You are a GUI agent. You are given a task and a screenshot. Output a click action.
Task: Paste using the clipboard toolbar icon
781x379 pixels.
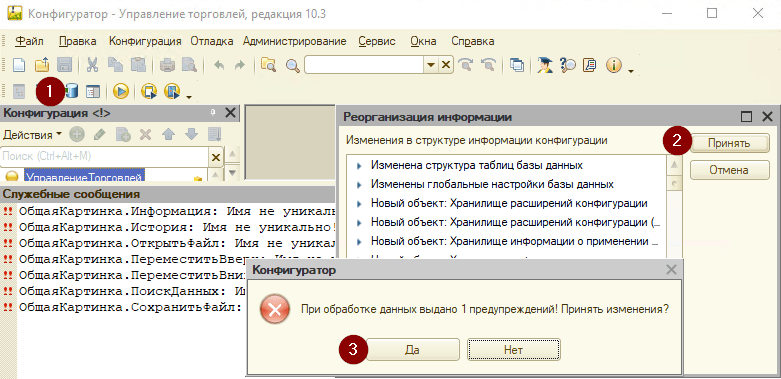(x=137, y=65)
